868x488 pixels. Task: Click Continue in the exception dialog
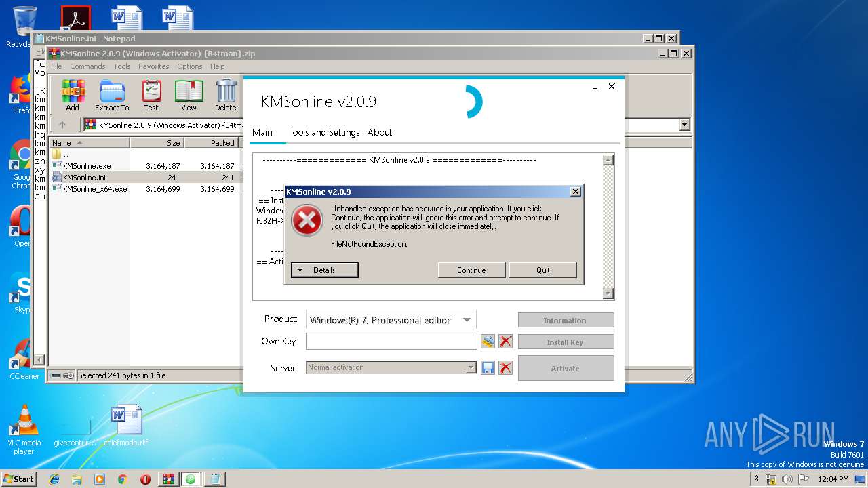[471, 270]
